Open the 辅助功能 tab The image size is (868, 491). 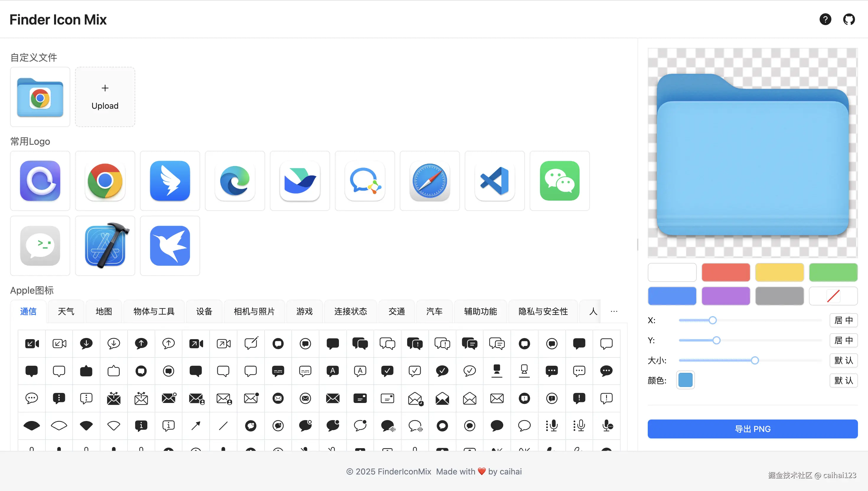(481, 311)
